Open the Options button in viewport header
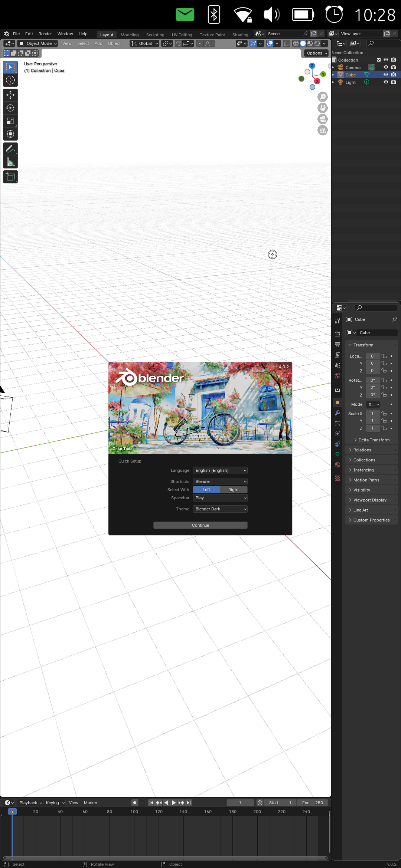This screenshot has width=401, height=868. pyautogui.click(x=317, y=53)
